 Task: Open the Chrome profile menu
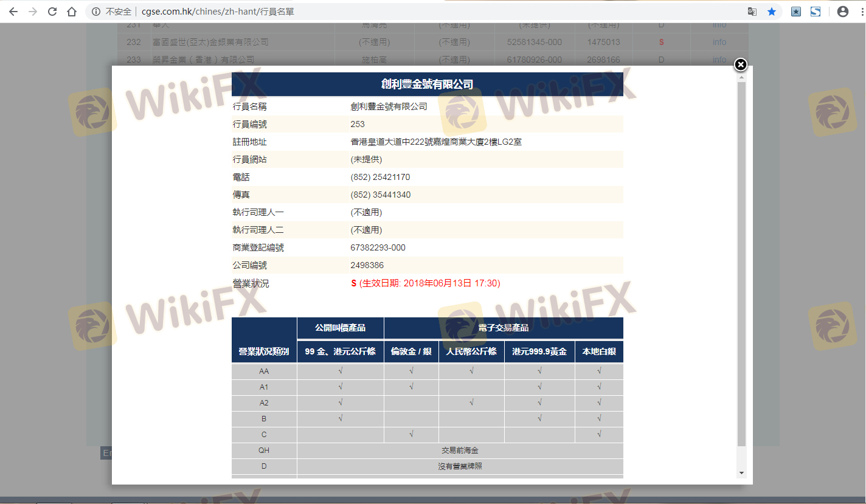(843, 12)
